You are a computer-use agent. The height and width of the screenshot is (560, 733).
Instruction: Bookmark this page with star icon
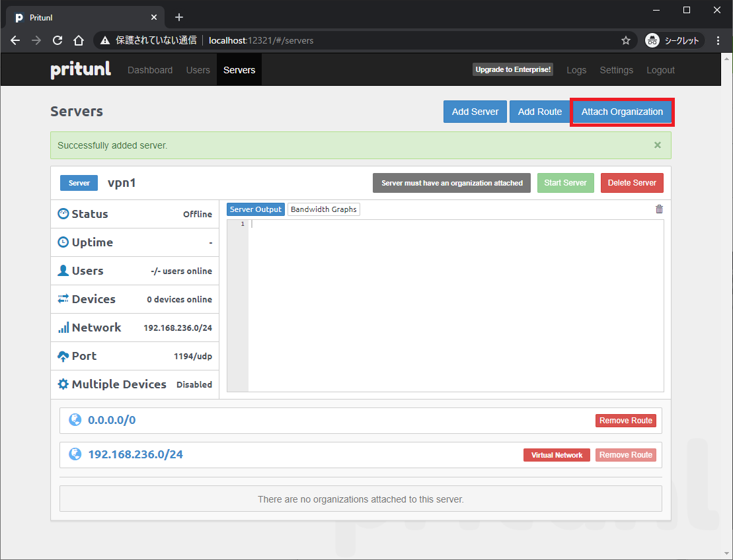(x=625, y=40)
